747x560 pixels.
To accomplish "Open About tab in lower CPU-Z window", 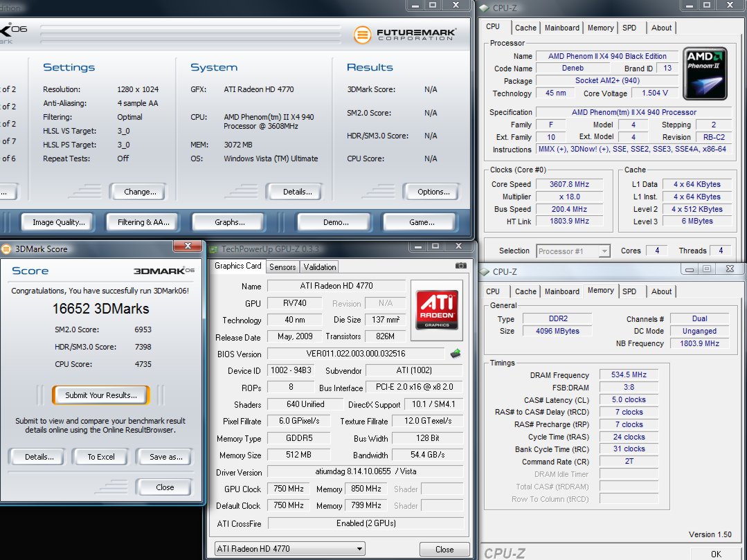I will tap(661, 291).
